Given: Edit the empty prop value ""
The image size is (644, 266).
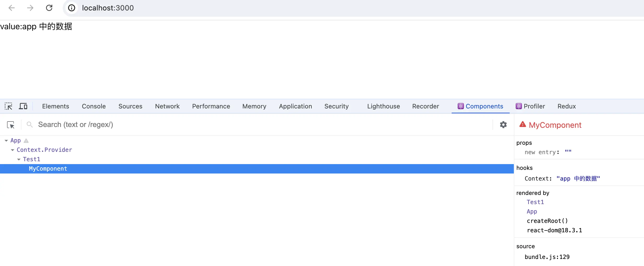Looking at the screenshot, I should coord(568,152).
